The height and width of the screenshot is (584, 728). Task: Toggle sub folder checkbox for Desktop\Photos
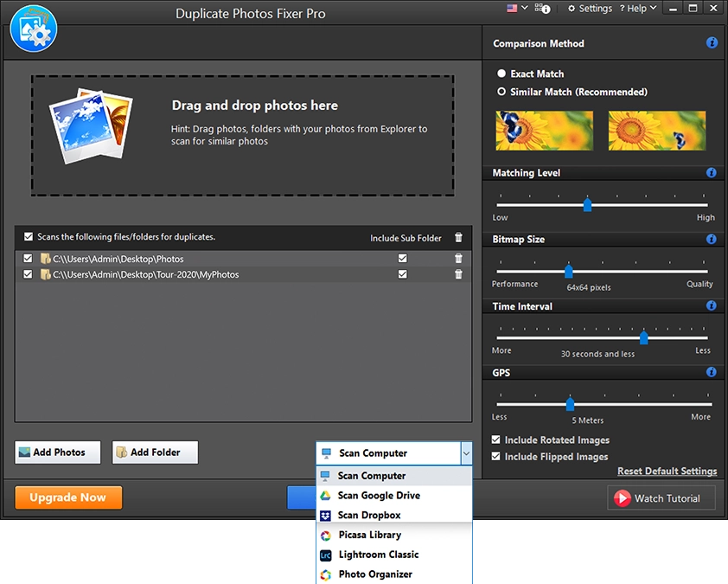(403, 259)
